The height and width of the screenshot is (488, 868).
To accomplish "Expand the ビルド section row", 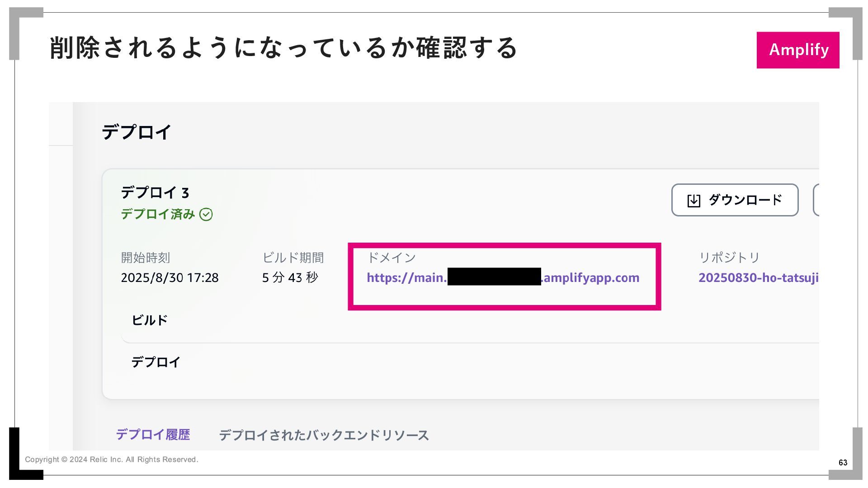I will click(x=470, y=320).
